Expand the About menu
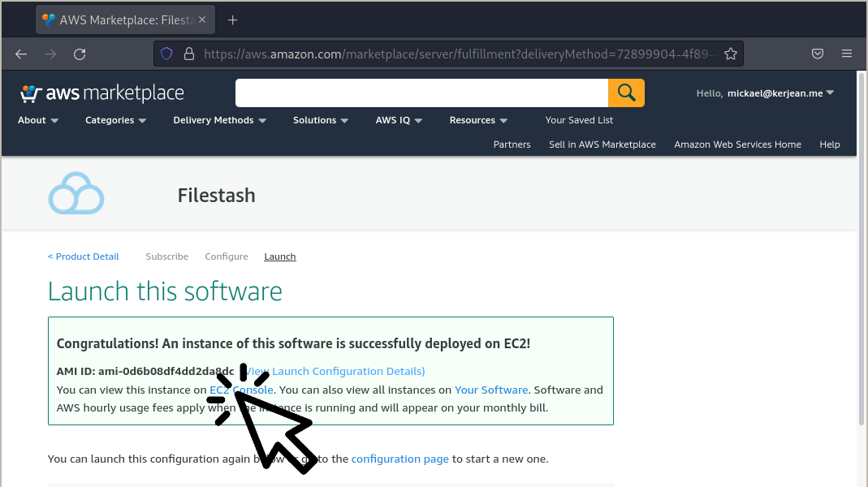 coord(37,120)
